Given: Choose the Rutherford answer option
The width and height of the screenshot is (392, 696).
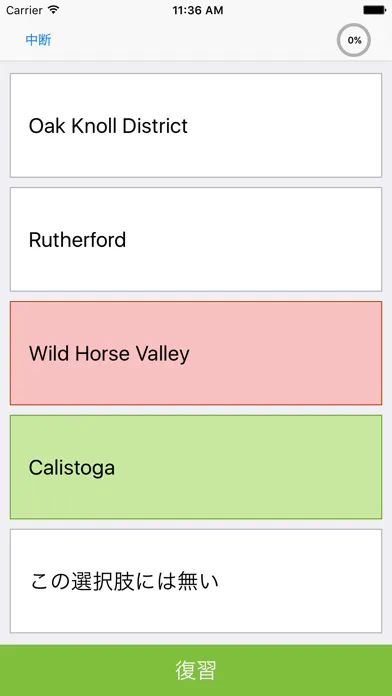Looking at the screenshot, I should point(196,239).
